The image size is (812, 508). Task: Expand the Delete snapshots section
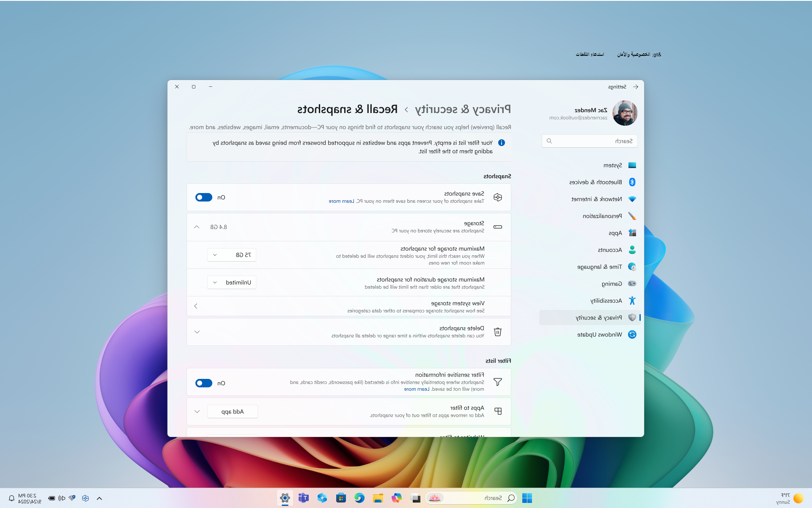click(197, 332)
